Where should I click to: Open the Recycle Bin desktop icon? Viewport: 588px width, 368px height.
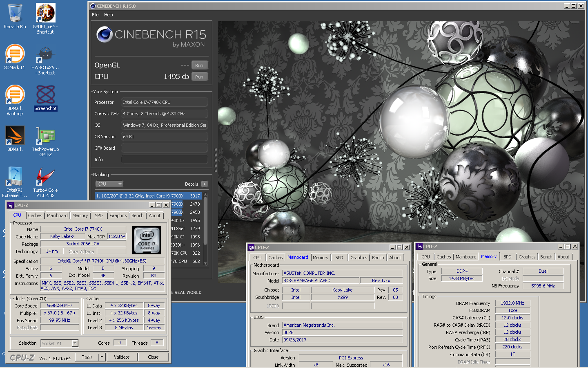15,16
